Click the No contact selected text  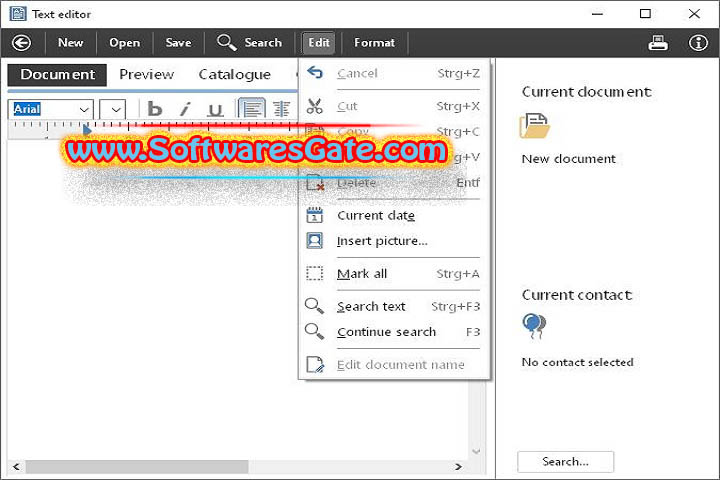click(578, 362)
